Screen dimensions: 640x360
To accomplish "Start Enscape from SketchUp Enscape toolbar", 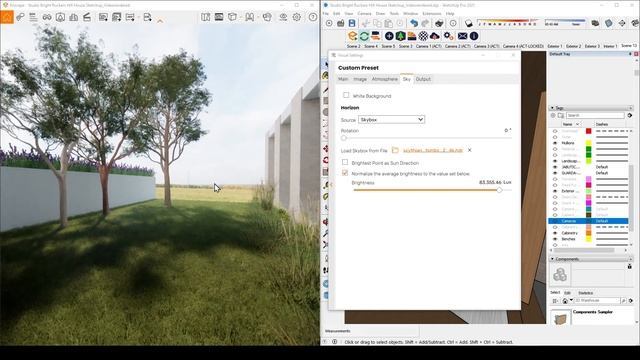I will [352, 36].
